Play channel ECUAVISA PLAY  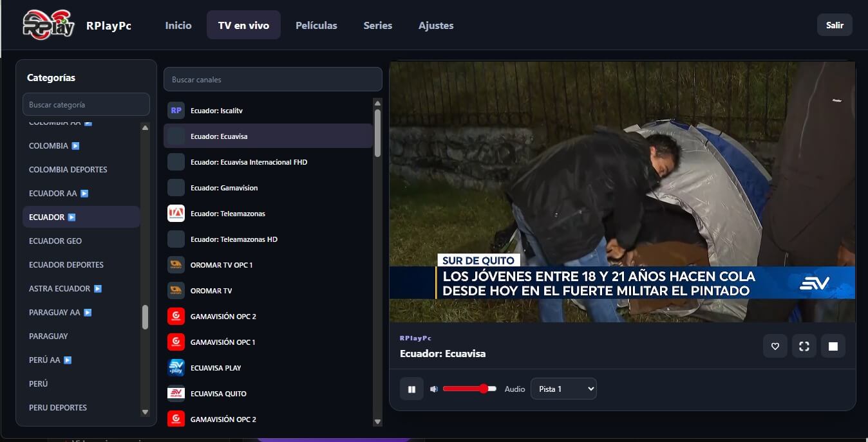[x=268, y=368]
